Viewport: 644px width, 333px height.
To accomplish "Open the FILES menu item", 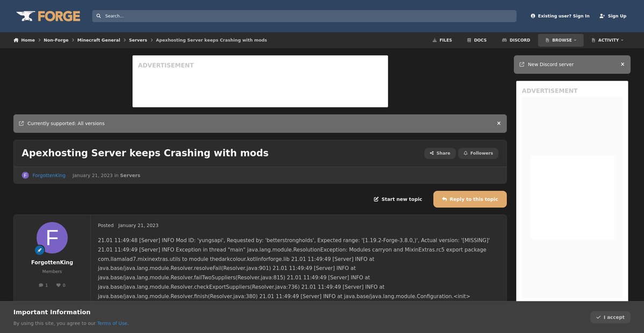I will [x=442, y=40].
